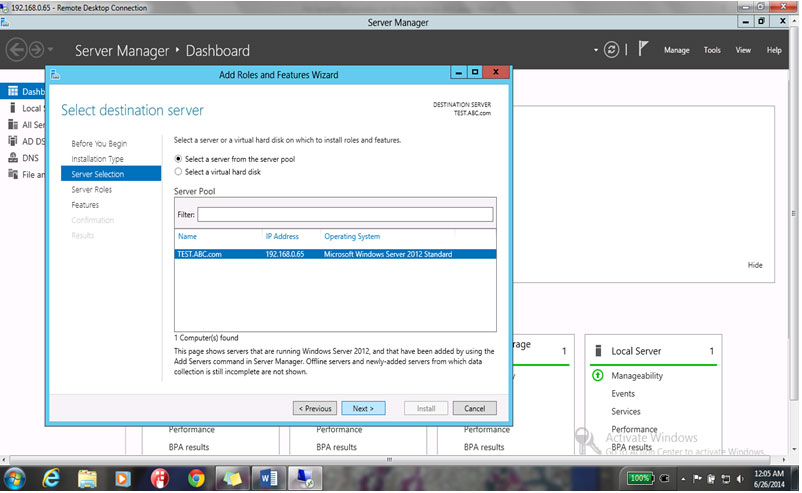Image resolution: width=802 pixels, height=493 pixels.
Task: Select the DNS sidebar icon
Action: 13,158
